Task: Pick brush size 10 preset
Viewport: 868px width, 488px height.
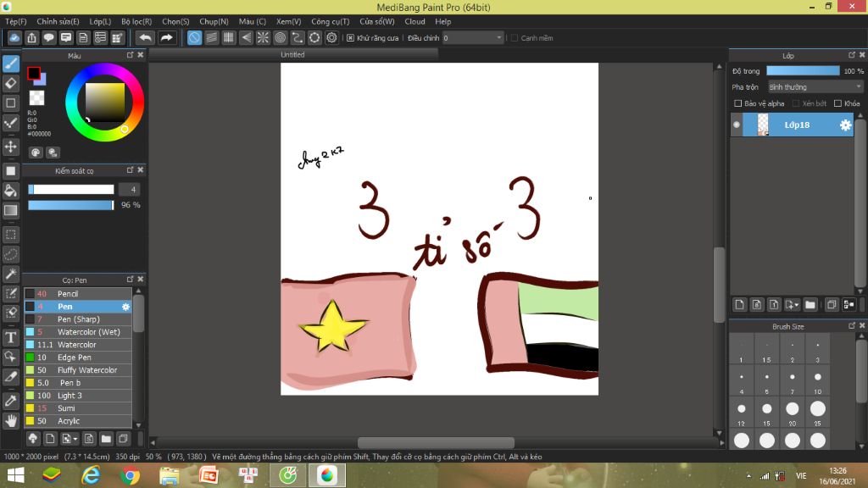Action: pos(818,381)
